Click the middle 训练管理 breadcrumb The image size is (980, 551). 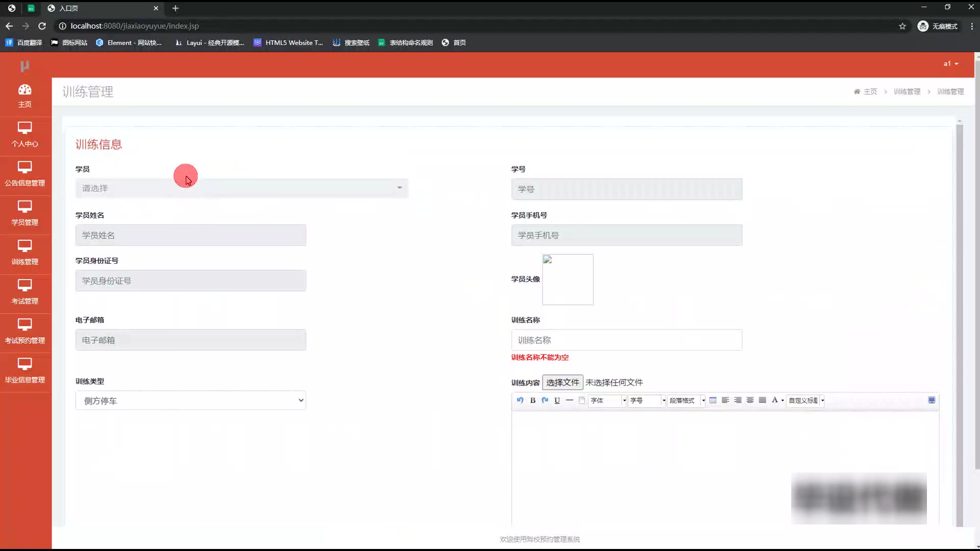click(907, 92)
